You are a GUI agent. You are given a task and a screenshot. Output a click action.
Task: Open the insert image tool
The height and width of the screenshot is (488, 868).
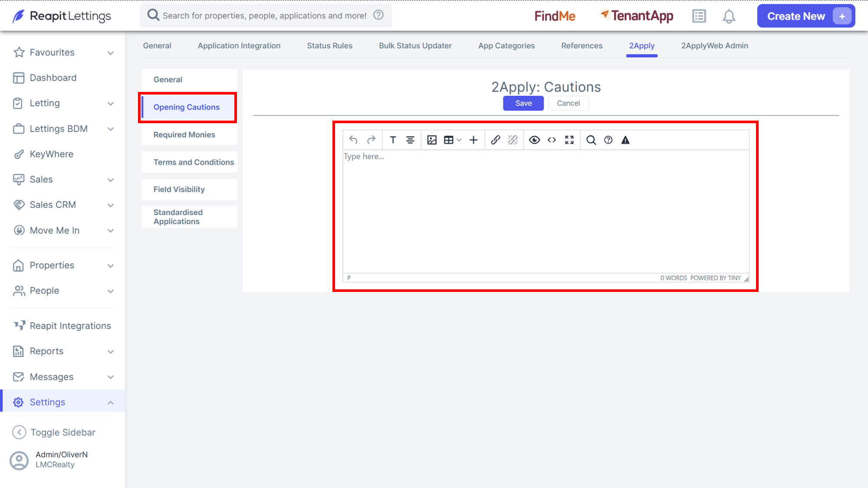click(x=432, y=140)
